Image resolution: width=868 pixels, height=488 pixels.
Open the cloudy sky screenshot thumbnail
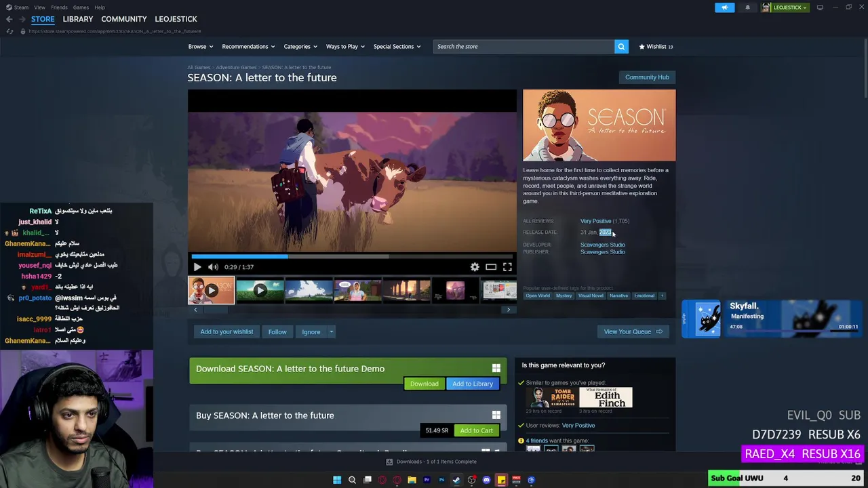point(309,290)
